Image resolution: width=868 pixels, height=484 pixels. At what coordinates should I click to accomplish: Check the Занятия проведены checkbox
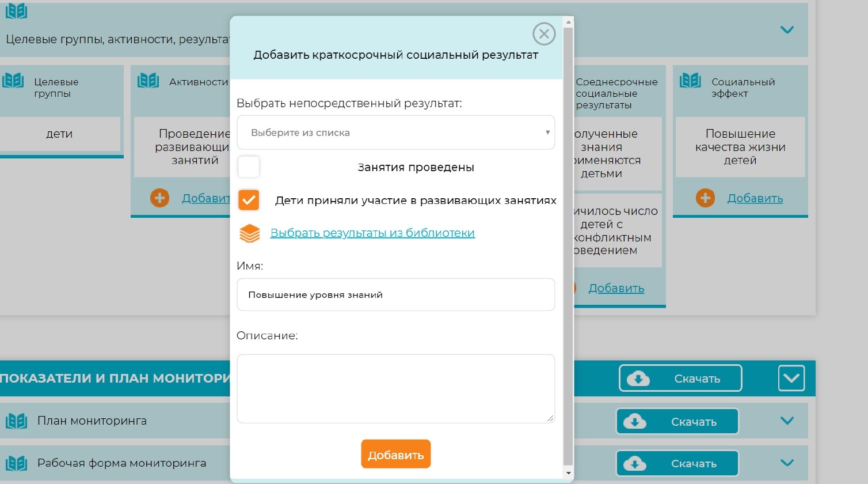[249, 167]
